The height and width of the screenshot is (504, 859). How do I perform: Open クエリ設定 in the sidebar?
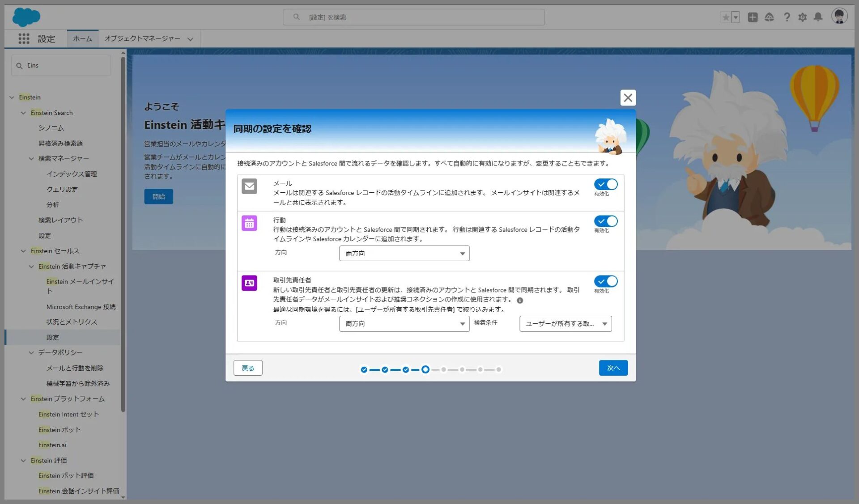point(62,190)
